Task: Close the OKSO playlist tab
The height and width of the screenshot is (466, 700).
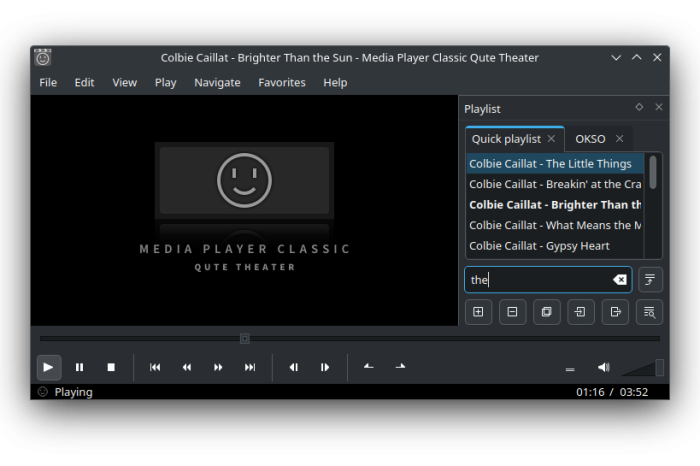Action: 620,139
